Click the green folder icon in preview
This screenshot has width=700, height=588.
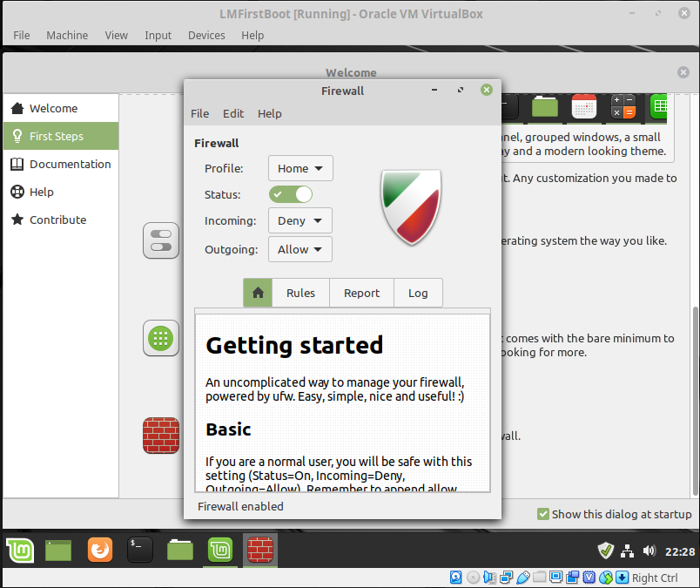click(545, 107)
